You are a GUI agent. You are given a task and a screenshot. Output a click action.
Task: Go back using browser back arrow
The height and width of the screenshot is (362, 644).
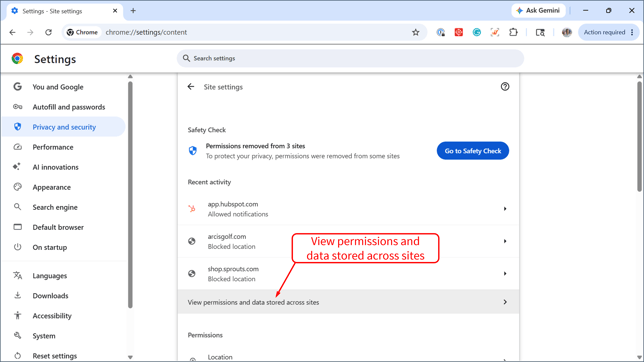[12, 32]
